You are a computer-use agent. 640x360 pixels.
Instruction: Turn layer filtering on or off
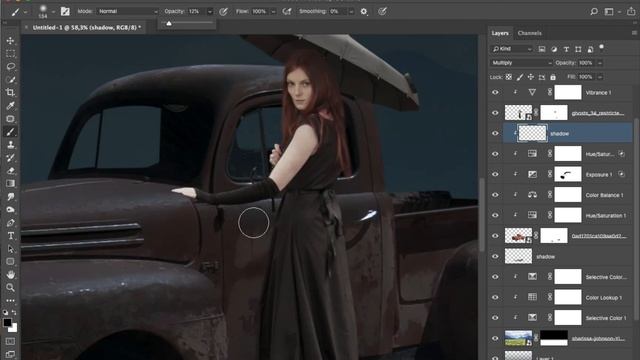601,47
